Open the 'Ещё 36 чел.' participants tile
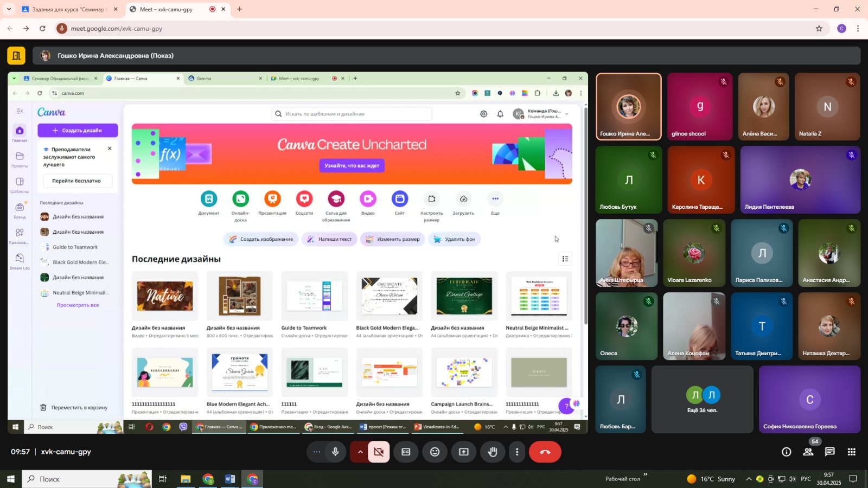The height and width of the screenshot is (488, 868). click(702, 400)
